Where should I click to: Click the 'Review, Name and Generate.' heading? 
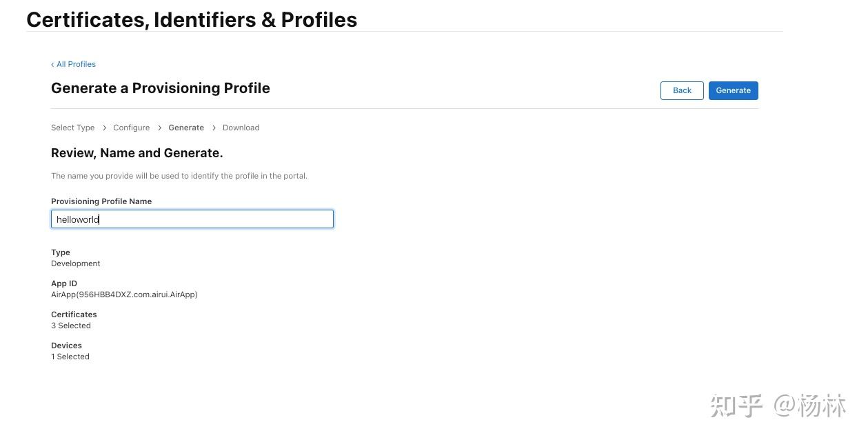click(x=137, y=153)
